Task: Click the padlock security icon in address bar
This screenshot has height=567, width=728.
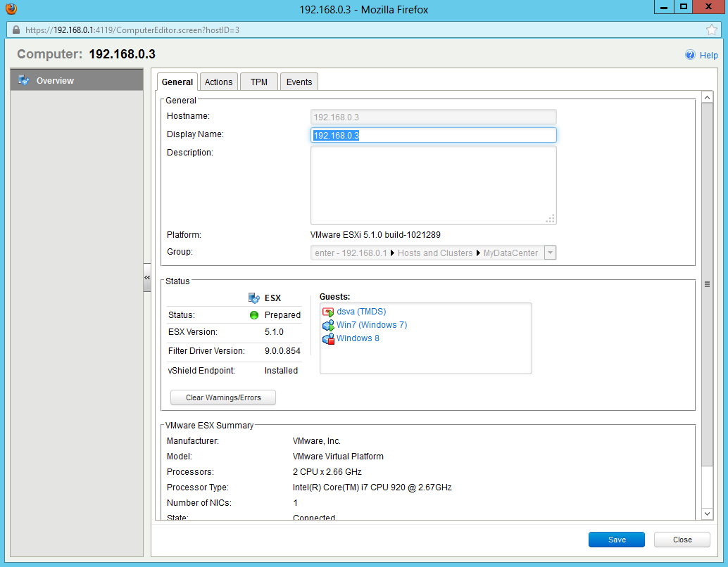Action: point(15,30)
